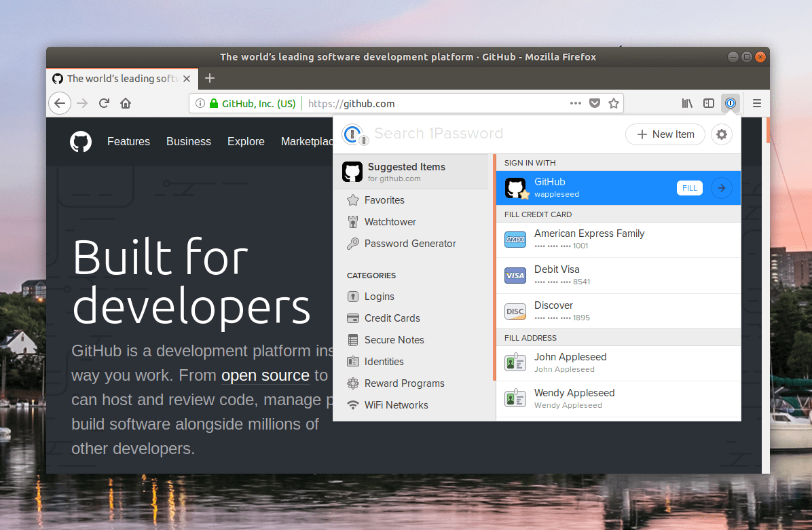Fill address with Wendy Appleseed identity

(619, 399)
